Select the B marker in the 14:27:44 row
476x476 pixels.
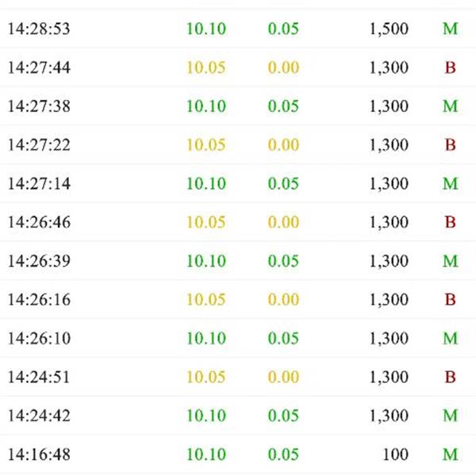tap(450, 68)
